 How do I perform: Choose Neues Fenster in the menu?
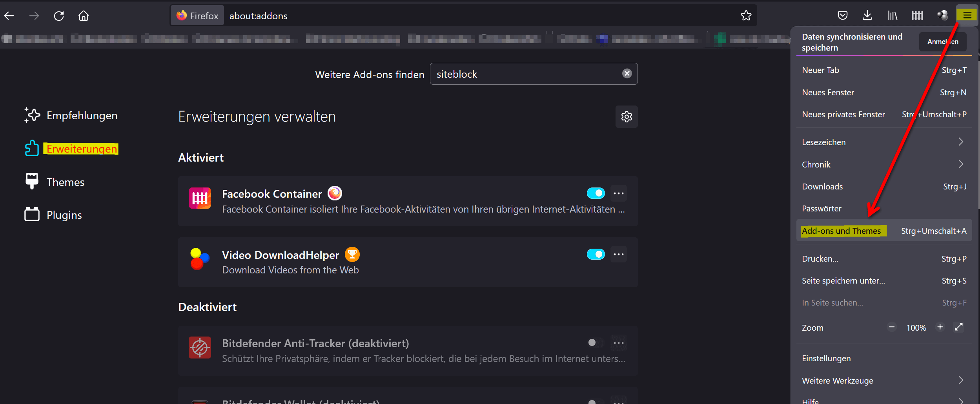coord(884,93)
